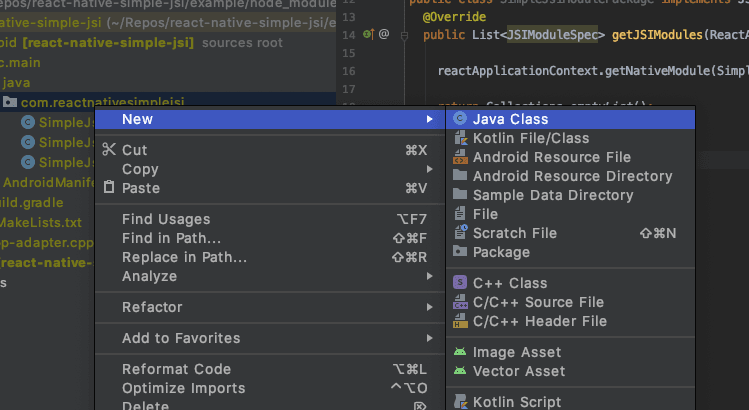The image size is (749, 410).
Task: Select Sample Data Directory
Action: coord(570,195)
